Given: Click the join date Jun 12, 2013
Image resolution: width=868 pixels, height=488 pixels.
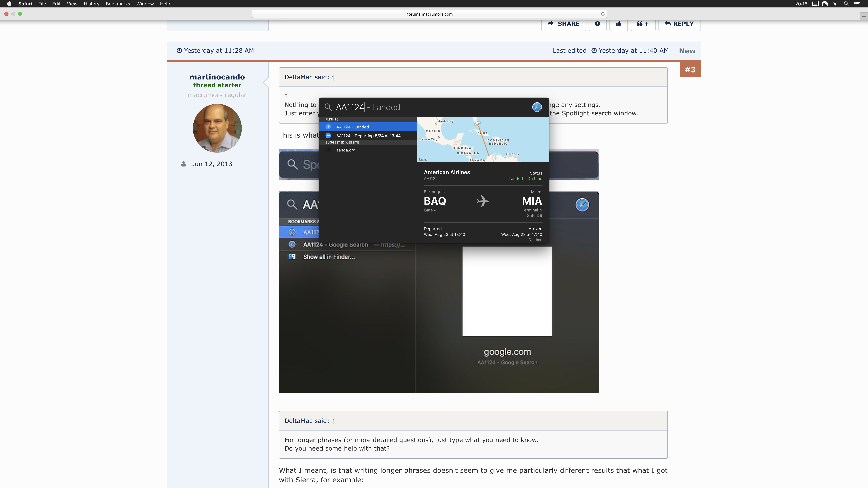Looking at the screenshot, I should point(212,164).
